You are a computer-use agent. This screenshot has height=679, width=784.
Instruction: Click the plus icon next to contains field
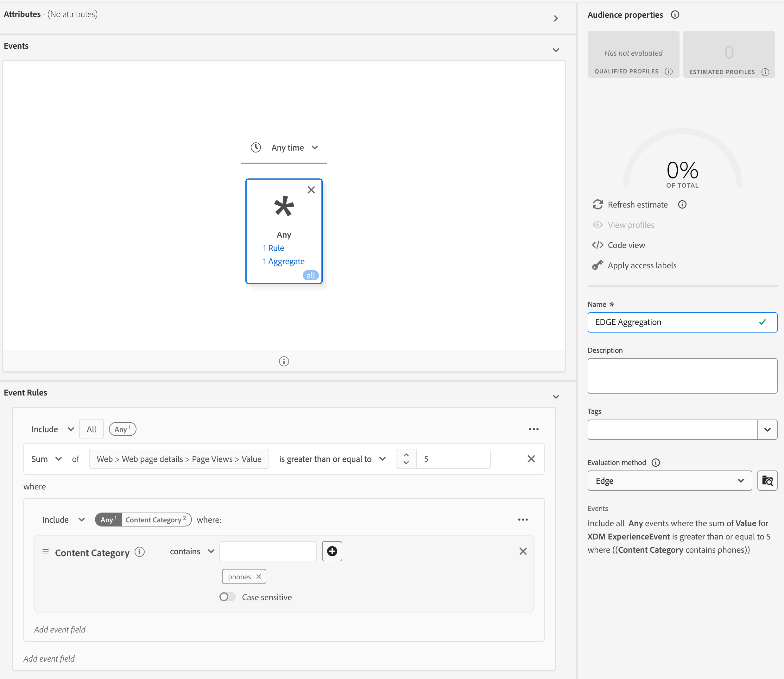pyautogui.click(x=332, y=551)
